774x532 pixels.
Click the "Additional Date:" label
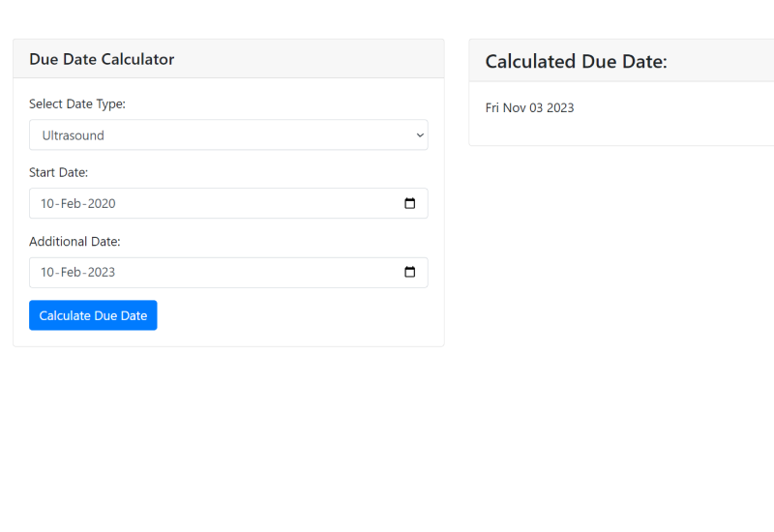(x=74, y=241)
